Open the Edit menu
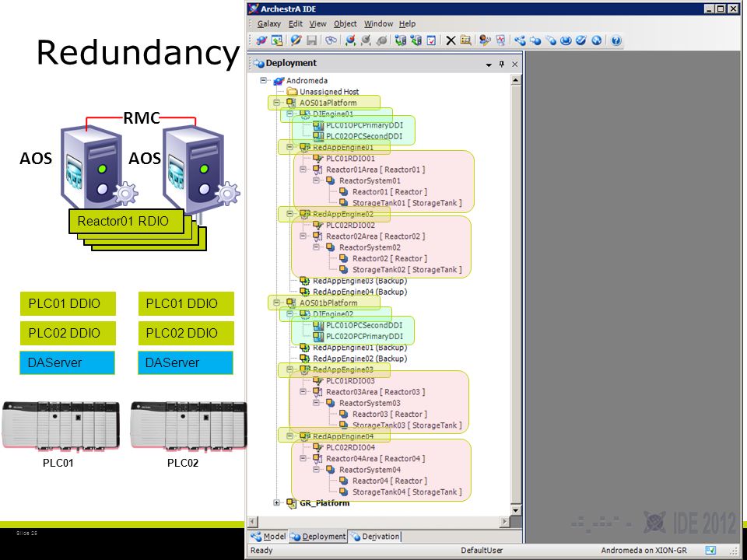 [296, 24]
